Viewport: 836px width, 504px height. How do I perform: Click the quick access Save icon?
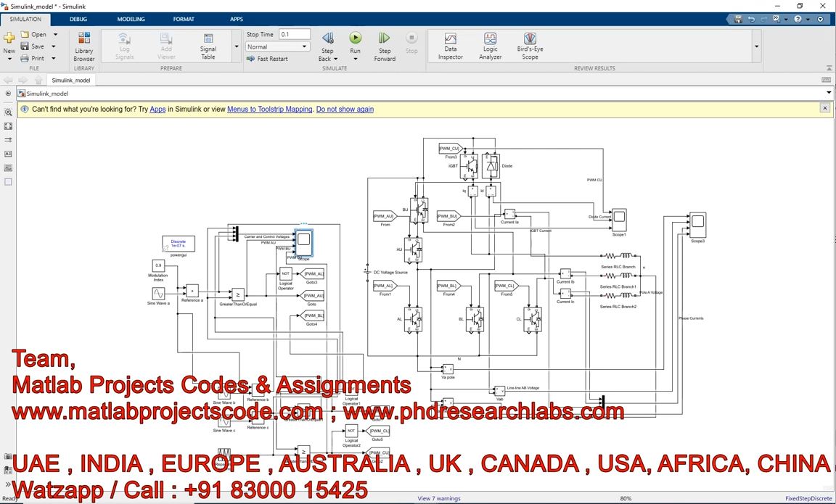click(738, 19)
